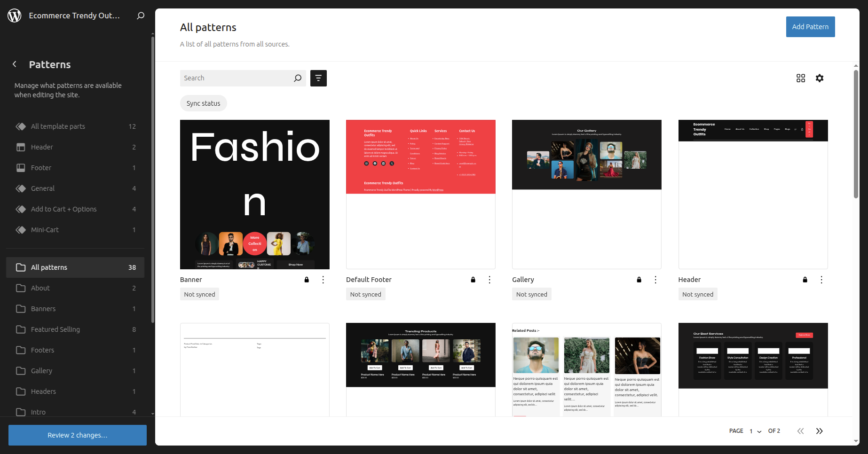Open the WordPress logo dashboard link

coord(15,16)
